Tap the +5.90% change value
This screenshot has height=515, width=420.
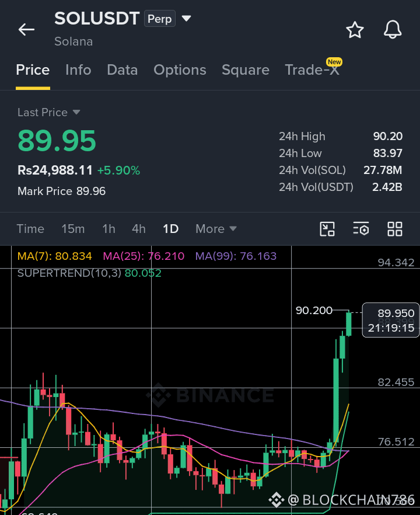coord(118,170)
